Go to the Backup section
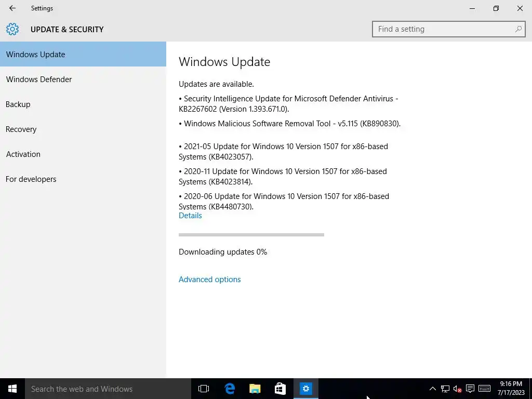Image resolution: width=532 pixels, height=399 pixels. 83,104
